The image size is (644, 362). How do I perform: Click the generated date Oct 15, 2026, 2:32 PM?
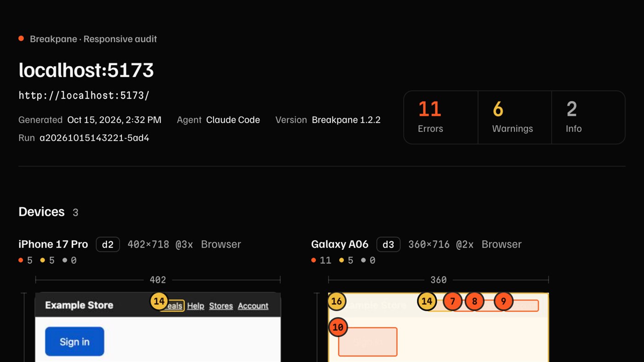[114, 120]
